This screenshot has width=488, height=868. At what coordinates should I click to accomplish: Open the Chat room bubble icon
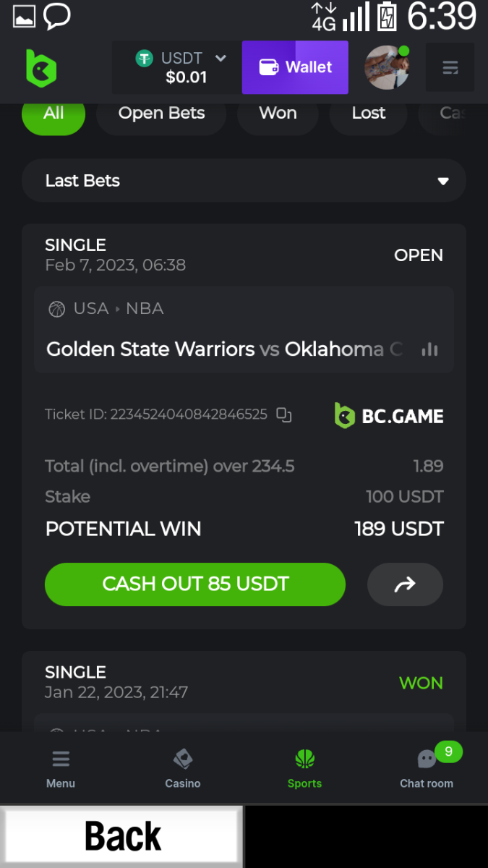427,759
